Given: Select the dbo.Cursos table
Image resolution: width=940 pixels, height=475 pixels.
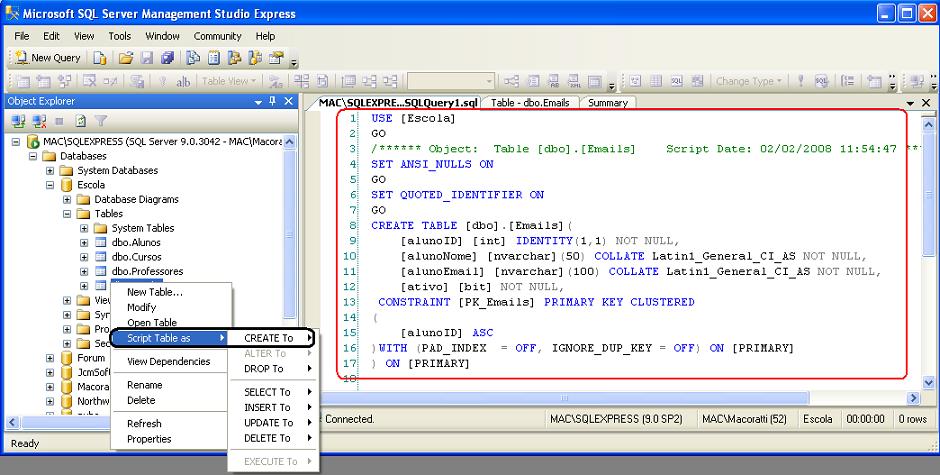Looking at the screenshot, I should click(136, 257).
